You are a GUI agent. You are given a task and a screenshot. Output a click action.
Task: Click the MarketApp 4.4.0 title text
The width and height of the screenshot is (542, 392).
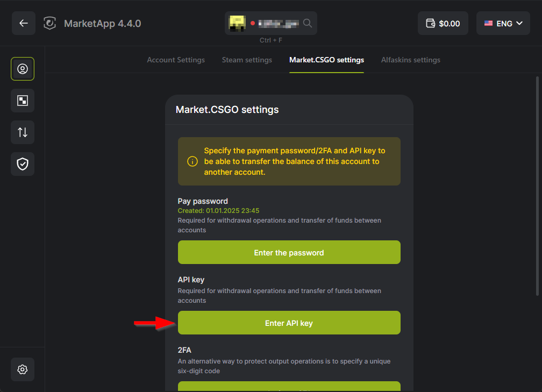point(102,24)
